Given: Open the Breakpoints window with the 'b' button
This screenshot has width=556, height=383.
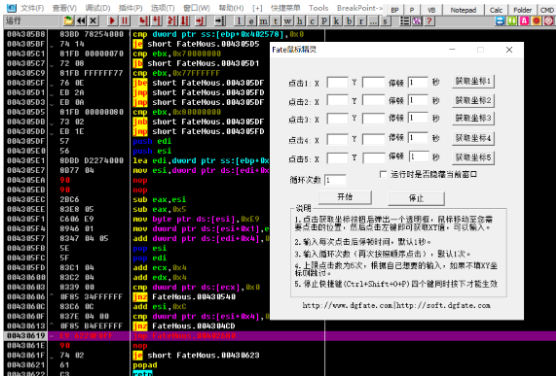Looking at the screenshot, I should click(349, 21).
